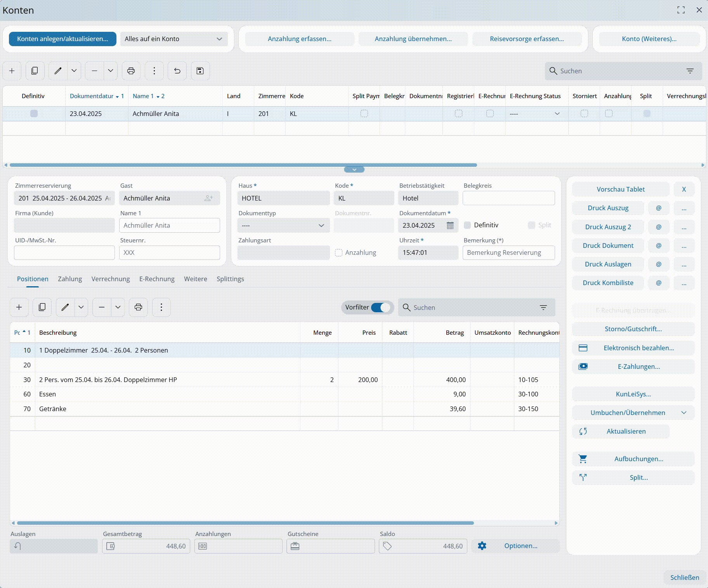Screen dimensions: 708x588
Task: Click the Auslagen undo icon at the bottom
Action: coord(17,546)
